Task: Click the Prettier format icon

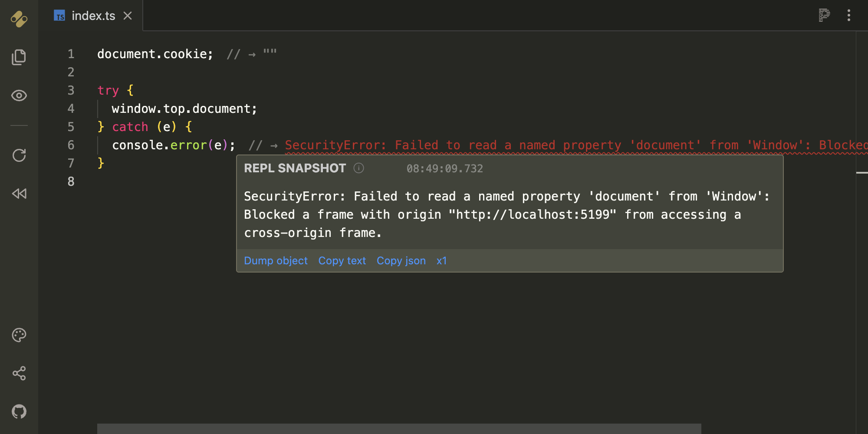Action: [x=824, y=15]
